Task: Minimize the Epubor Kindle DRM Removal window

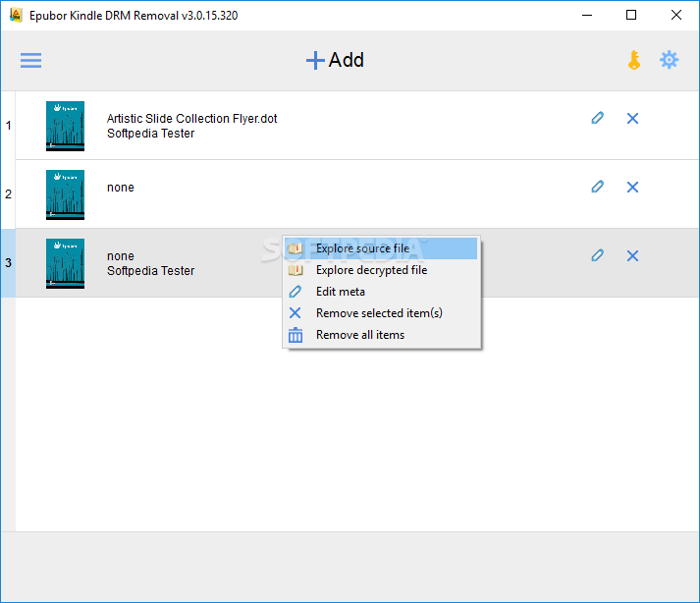Action: 587,15
